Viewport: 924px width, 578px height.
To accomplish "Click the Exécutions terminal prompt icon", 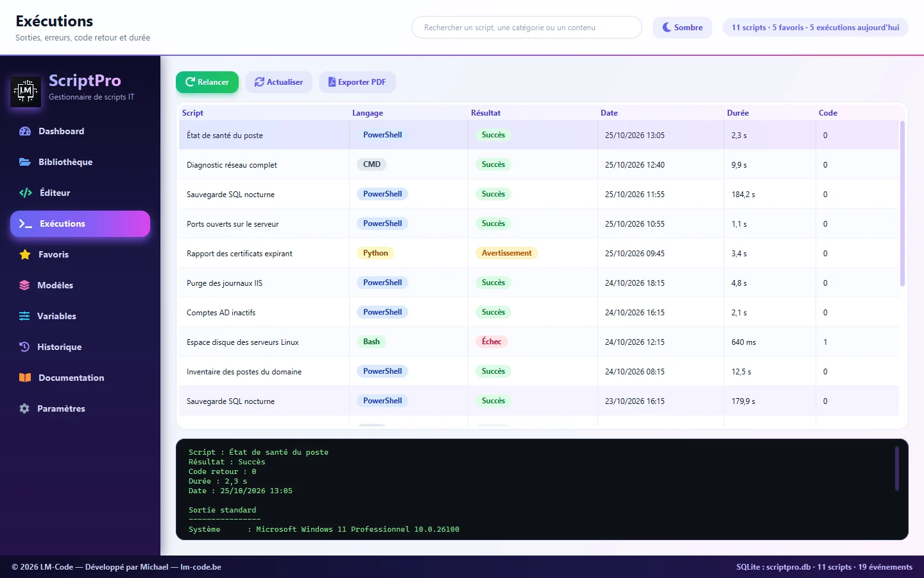I will 26,223.
